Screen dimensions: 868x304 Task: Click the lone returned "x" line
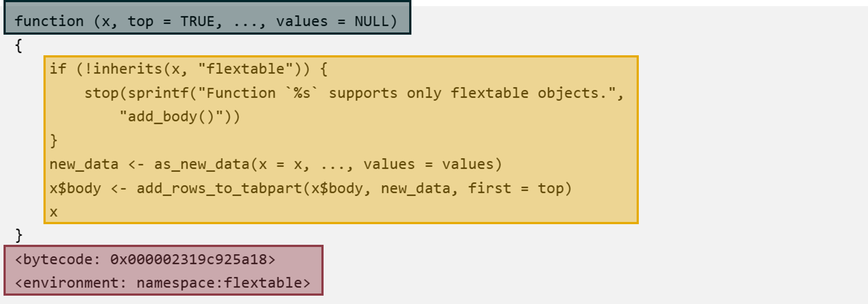[x=54, y=212]
